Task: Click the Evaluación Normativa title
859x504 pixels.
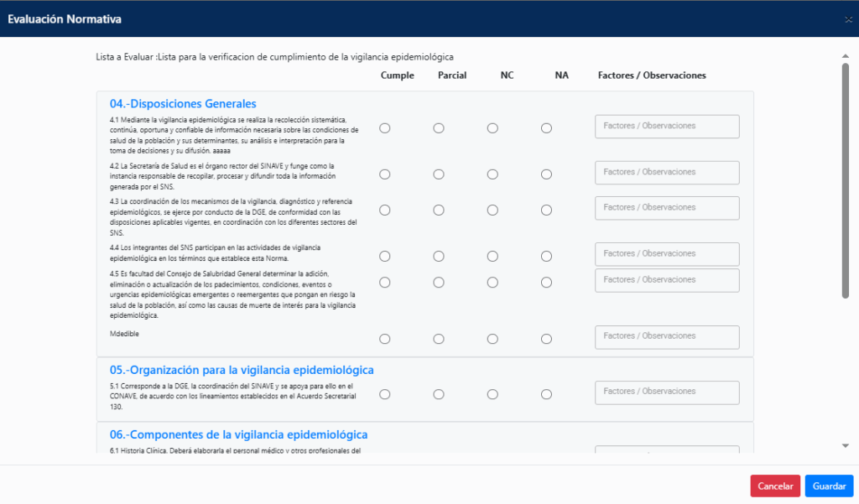Action: point(64,19)
